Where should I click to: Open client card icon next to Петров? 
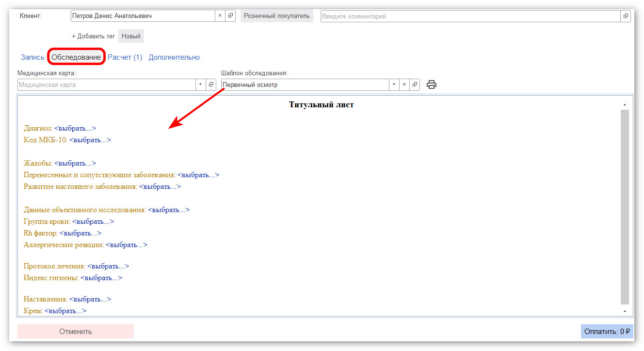[230, 16]
